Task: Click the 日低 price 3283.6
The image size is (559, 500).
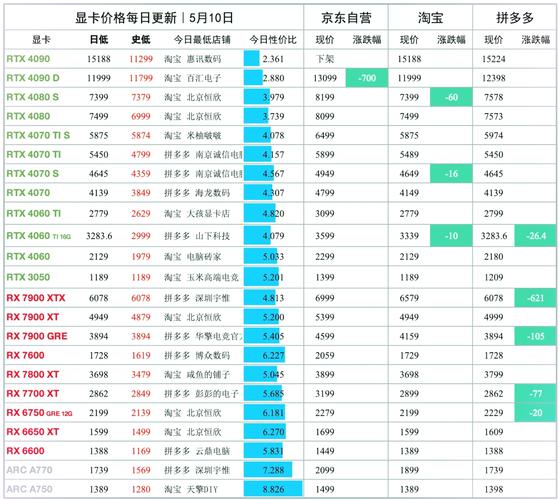Action: tap(99, 236)
